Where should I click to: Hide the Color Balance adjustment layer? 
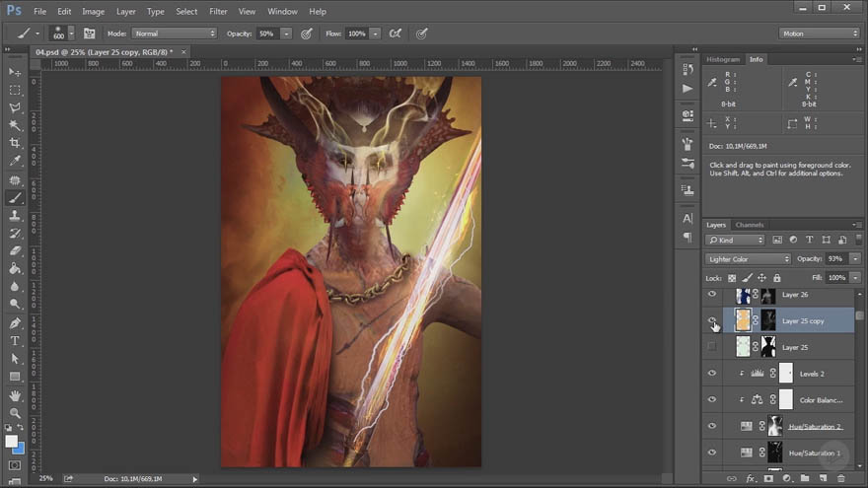(712, 399)
